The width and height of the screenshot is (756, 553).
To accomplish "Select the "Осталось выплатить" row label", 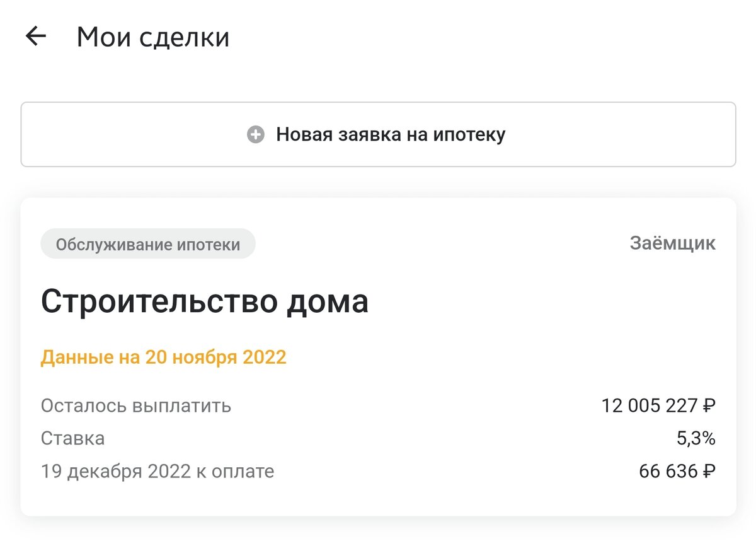I will (x=136, y=405).
